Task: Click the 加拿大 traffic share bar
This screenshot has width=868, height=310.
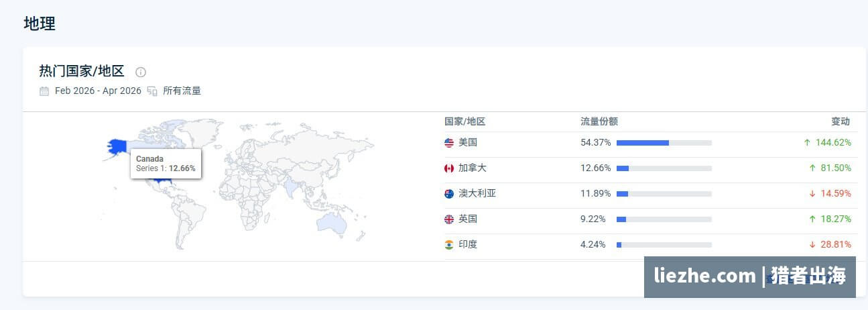Action: point(664,168)
